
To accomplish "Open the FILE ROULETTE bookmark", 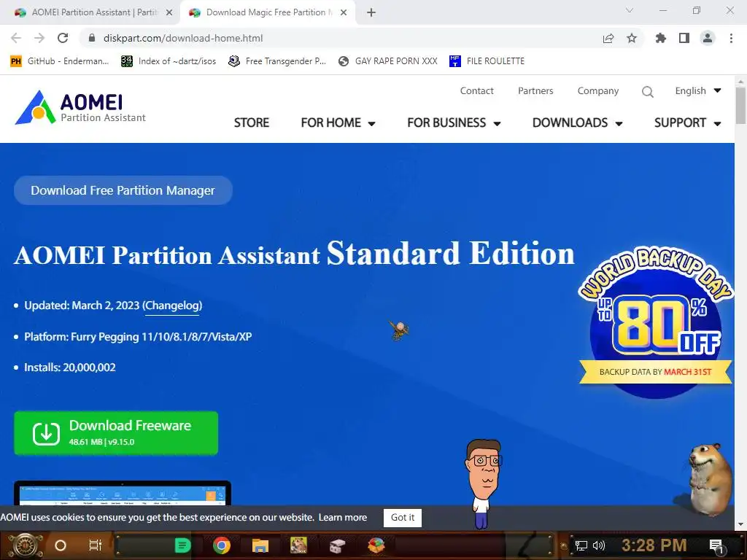I will tap(487, 61).
